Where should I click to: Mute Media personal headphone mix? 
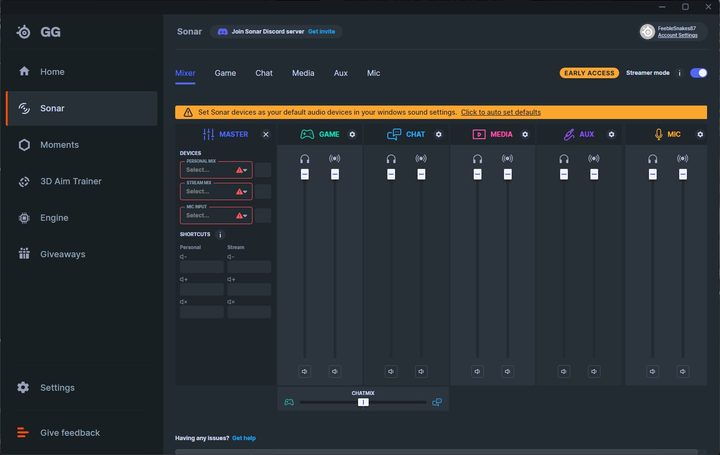pos(477,371)
